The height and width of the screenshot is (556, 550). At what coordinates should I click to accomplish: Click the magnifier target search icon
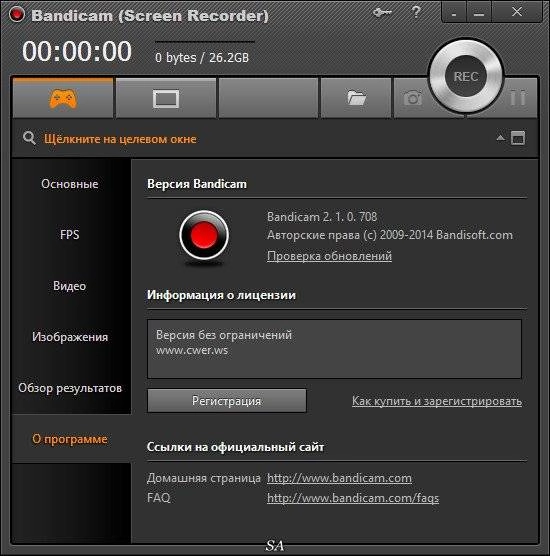click(29, 138)
